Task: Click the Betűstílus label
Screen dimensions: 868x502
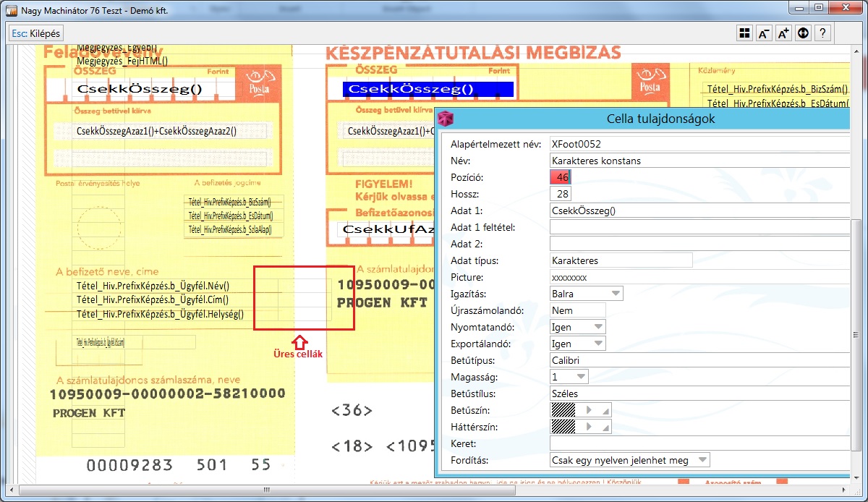Action: tap(473, 393)
